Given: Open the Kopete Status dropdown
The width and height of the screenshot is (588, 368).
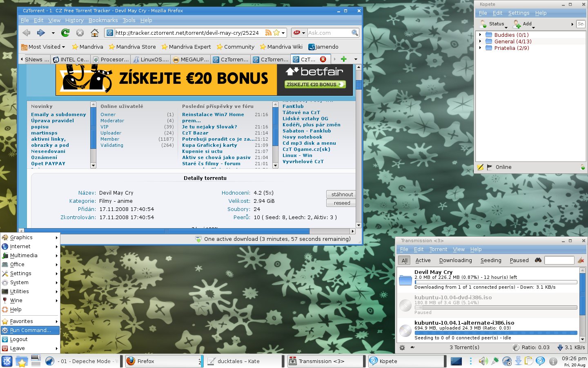Looking at the screenshot, I should tap(494, 24).
